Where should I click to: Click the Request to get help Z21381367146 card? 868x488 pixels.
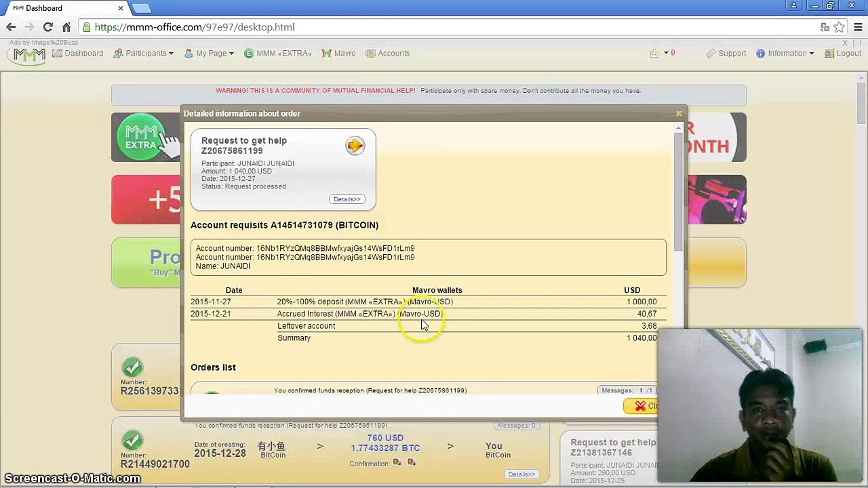(x=609, y=457)
